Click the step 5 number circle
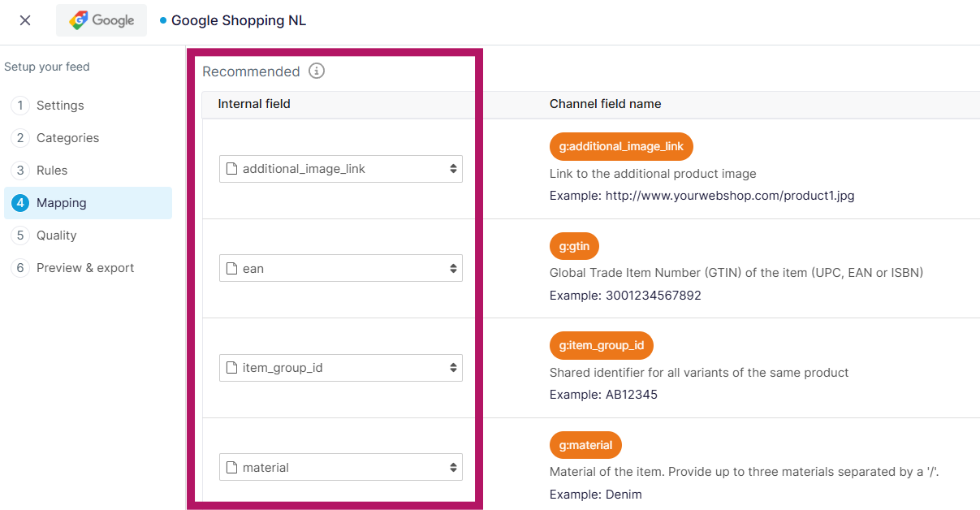 point(20,236)
